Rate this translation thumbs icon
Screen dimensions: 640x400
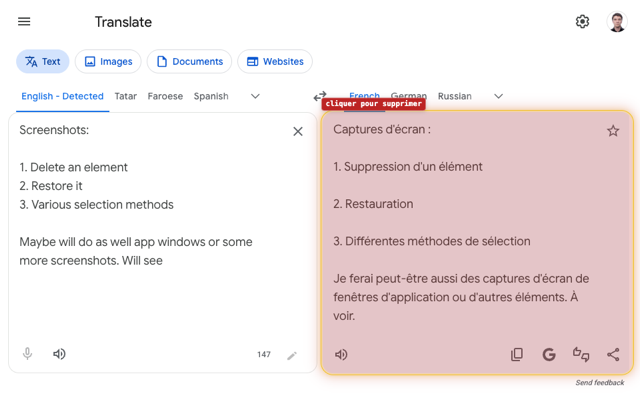click(581, 354)
